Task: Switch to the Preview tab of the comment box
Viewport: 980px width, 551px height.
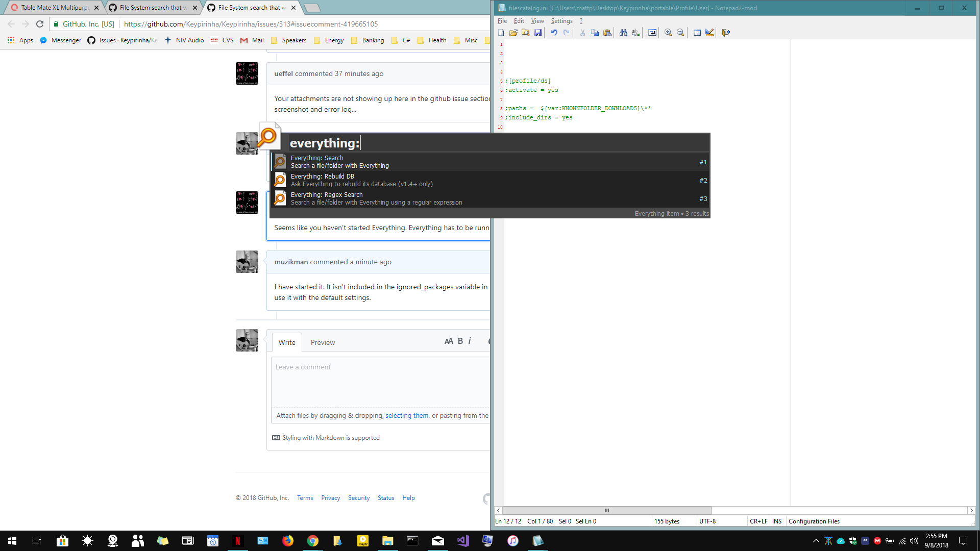Action: [x=323, y=342]
